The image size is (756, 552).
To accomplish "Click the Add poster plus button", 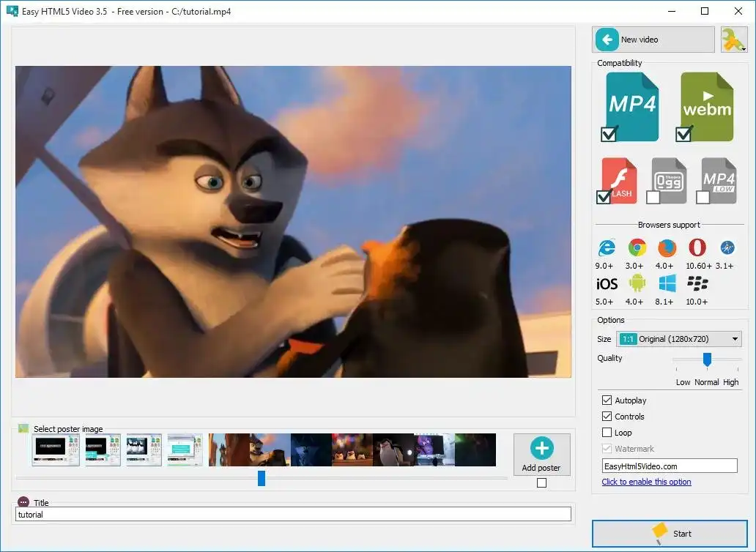I will 542,454.
